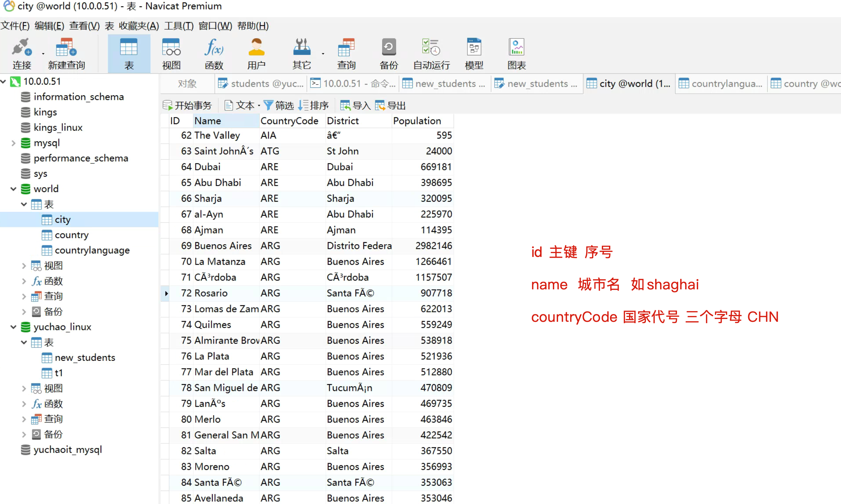This screenshot has height=504, width=841.
Task: Collapse the yuchao_linux database tree
Action: coord(13,327)
